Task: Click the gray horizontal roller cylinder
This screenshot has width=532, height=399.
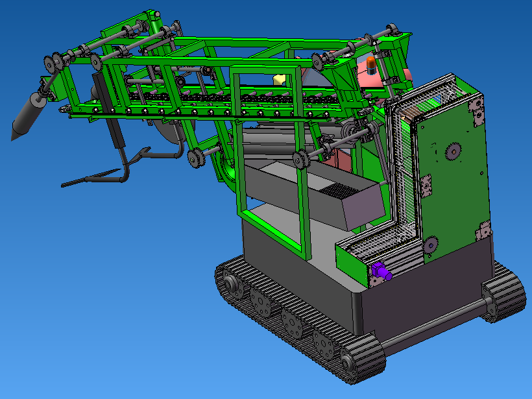Action: click(272, 139)
